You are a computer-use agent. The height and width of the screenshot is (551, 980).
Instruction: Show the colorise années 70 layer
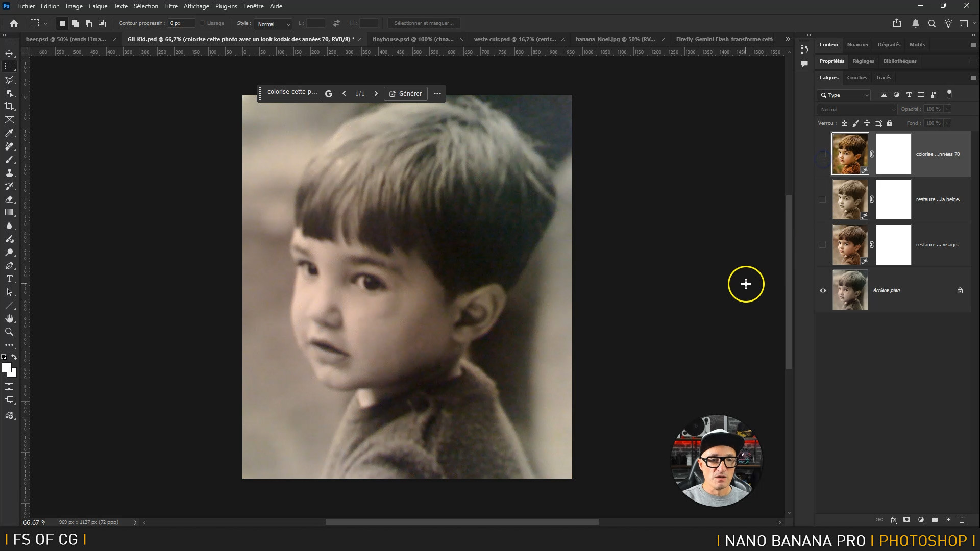[x=822, y=154]
